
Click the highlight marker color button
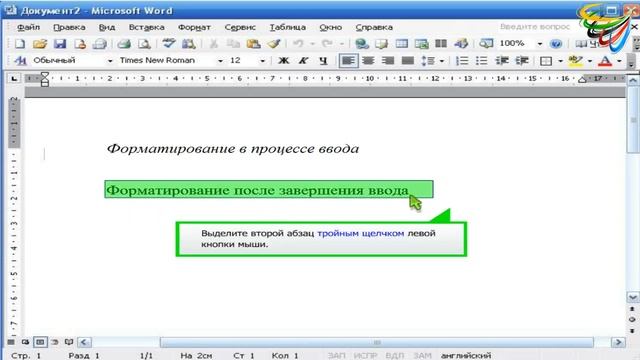point(576,61)
